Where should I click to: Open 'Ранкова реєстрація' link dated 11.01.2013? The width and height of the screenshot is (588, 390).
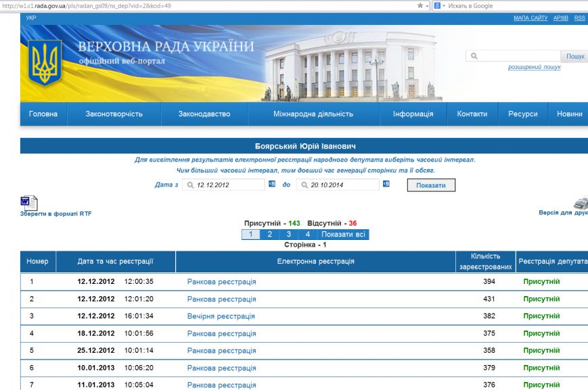coord(222,385)
